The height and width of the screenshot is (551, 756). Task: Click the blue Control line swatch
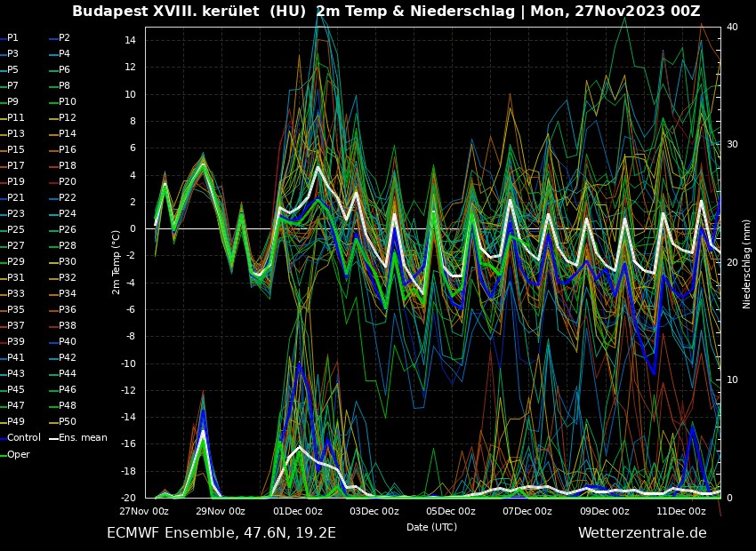[x=3, y=438]
